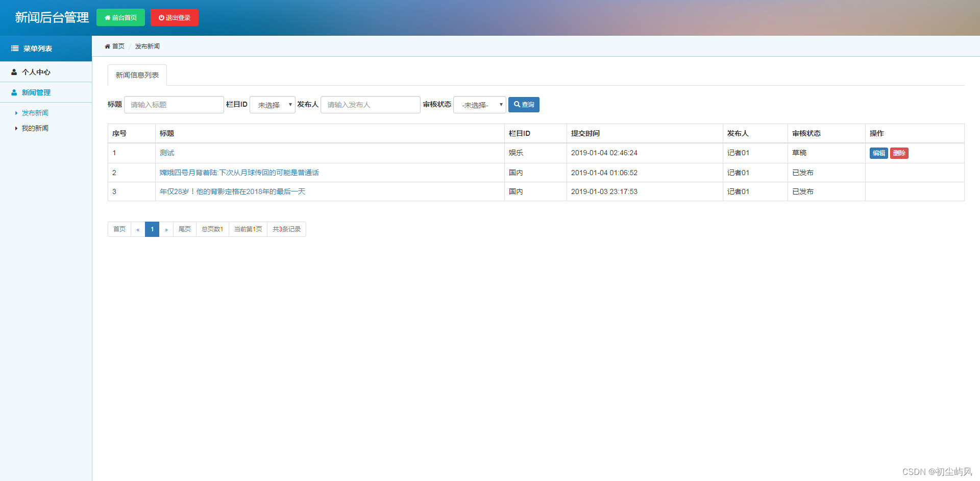
Task: Click the 编辑 button for 测试 row
Action: coord(879,153)
